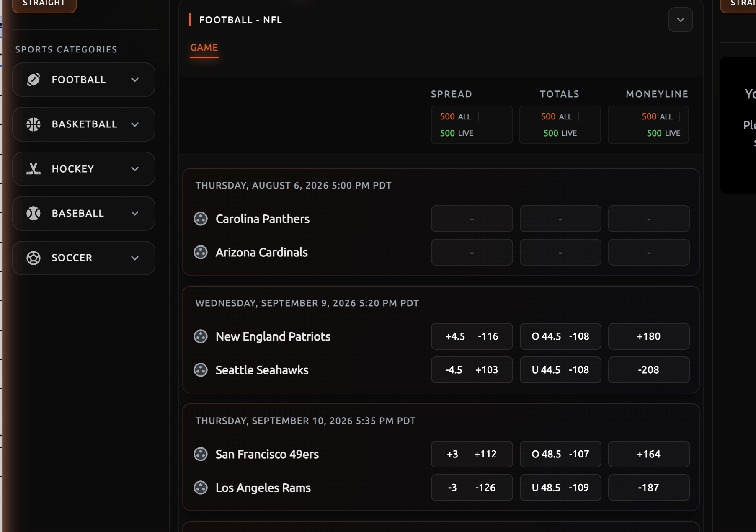
Task: Click the basketball icon in sidebar
Action: [34, 124]
